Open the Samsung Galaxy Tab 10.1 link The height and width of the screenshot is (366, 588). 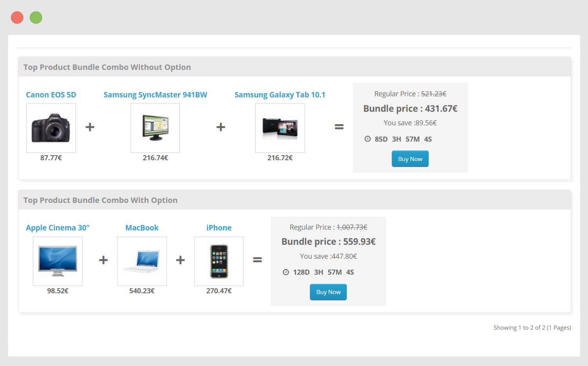coord(280,95)
